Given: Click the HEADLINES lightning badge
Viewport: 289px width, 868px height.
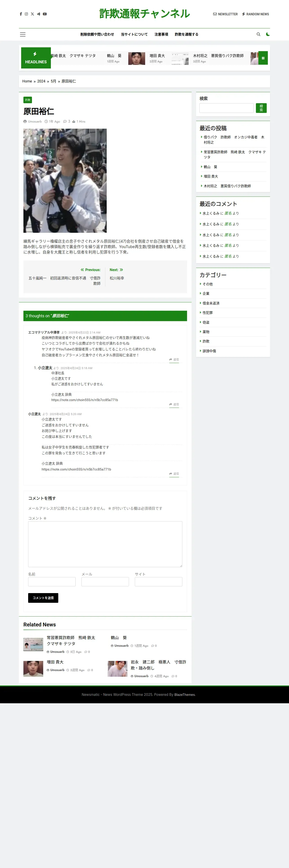Looking at the screenshot, I should click(x=36, y=58).
